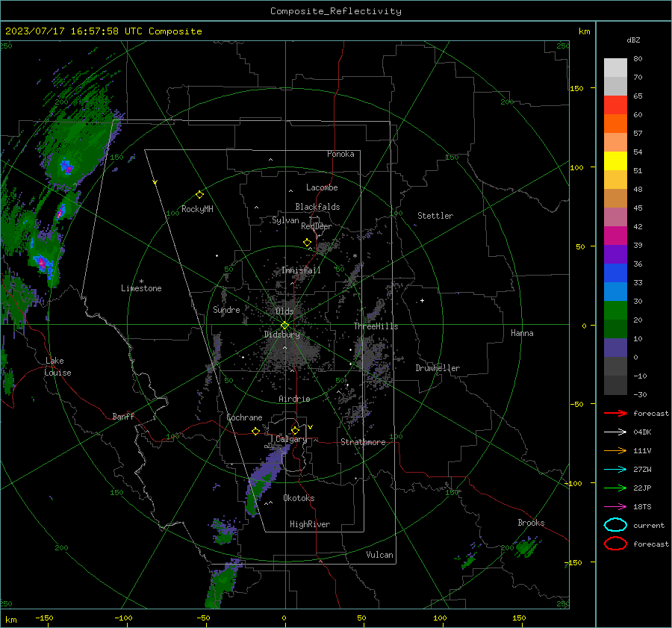This screenshot has height=628, width=672.
Task: Select the purple 36-39 dBZ swatch
Action: pyautogui.click(x=615, y=255)
